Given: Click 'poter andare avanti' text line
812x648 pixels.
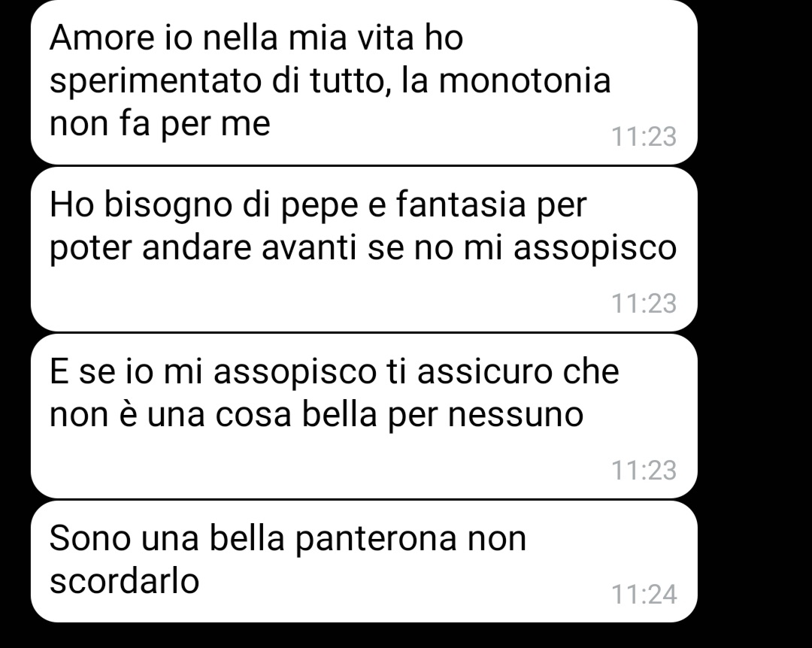Looking at the screenshot, I should pos(204,247).
